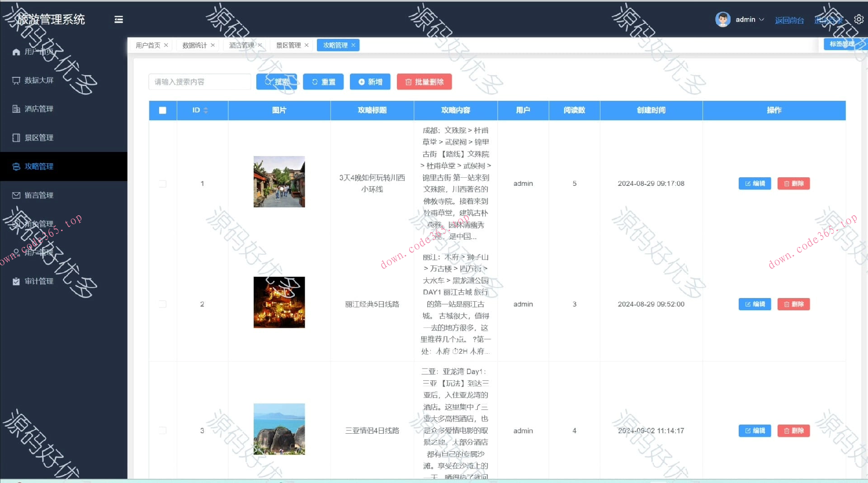Image resolution: width=868 pixels, height=483 pixels.
Task: Click the admin avatar image
Action: point(722,19)
